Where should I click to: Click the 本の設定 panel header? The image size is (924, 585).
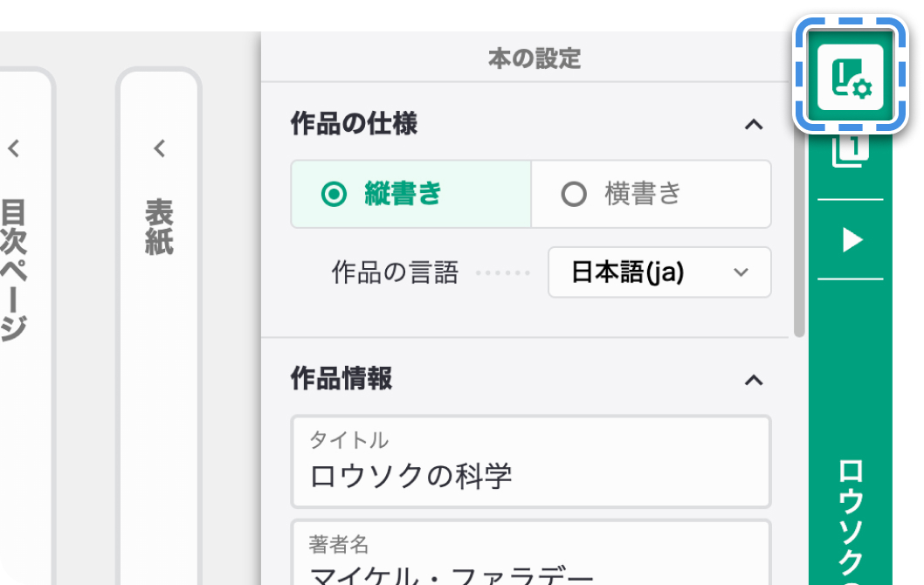[x=534, y=58]
